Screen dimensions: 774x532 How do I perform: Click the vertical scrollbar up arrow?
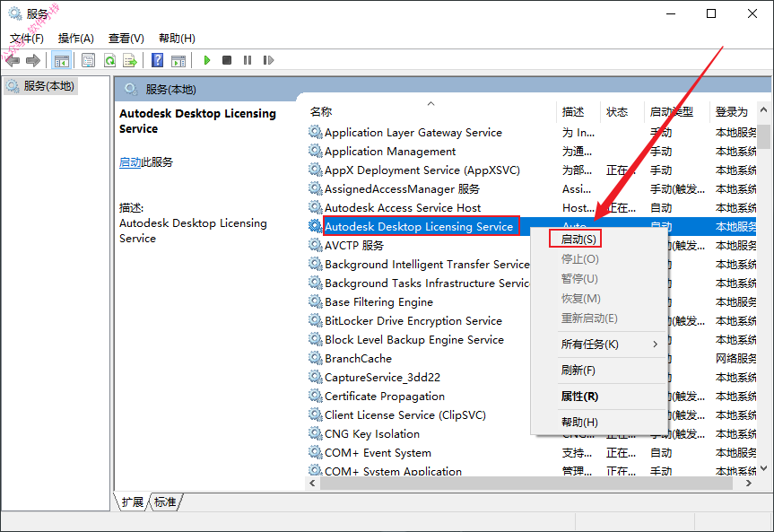[x=763, y=109]
